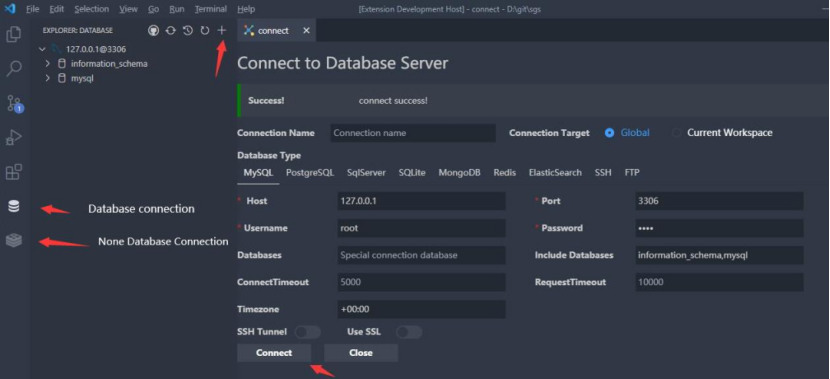The image size is (830, 379).
Task: Open the Extensions view icon
Action: click(14, 172)
